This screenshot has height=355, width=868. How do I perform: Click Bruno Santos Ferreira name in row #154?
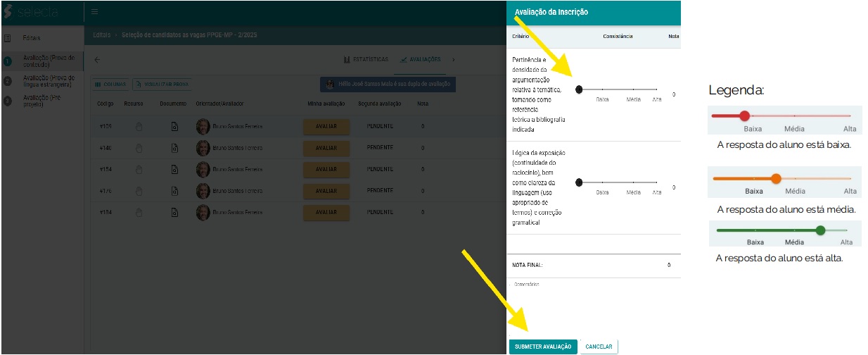pyautogui.click(x=237, y=170)
